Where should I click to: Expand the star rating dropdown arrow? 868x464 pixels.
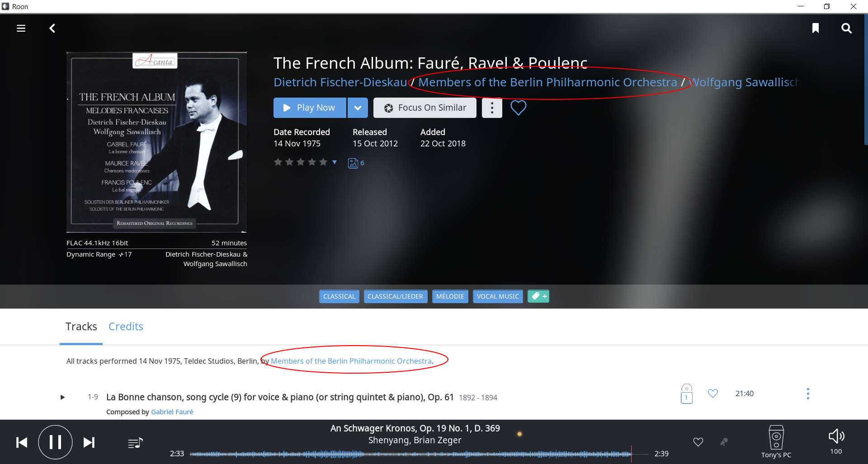click(335, 162)
